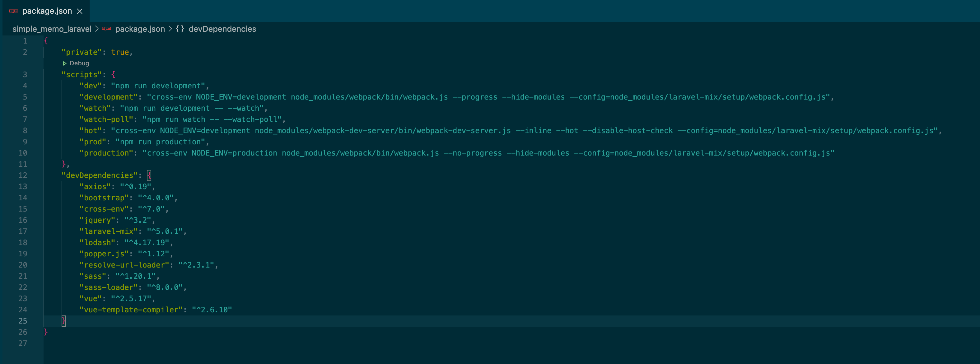
Task: Click the npm file icon in the breadcrumb
Action: point(106,29)
